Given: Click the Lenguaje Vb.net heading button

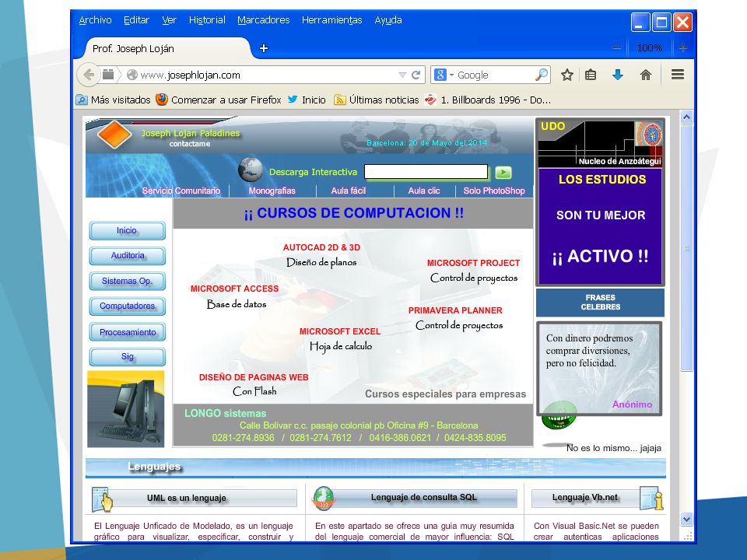Looking at the screenshot, I should pyautogui.click(x=585, y=498).
